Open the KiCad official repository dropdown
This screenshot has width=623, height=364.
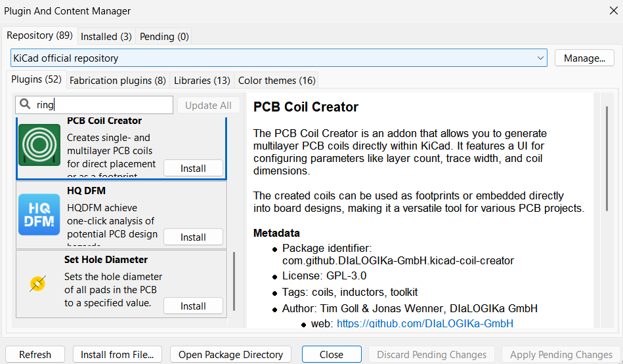point(279,58)
